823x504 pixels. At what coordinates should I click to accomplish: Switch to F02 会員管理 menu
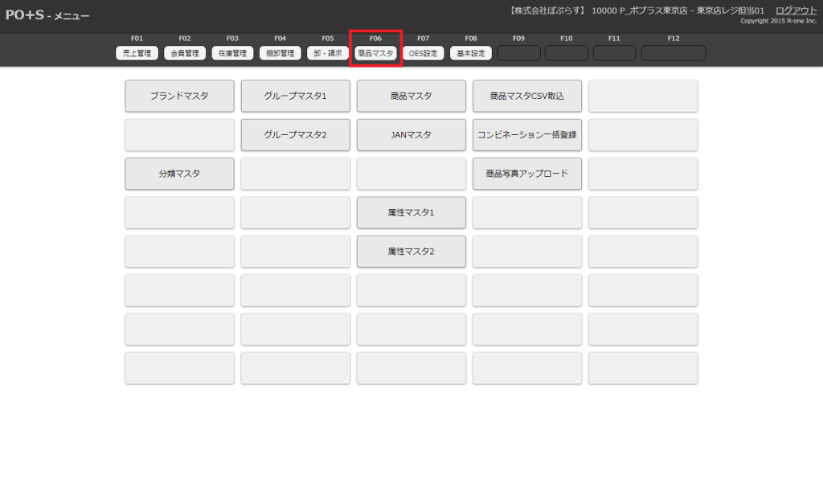point(185,53)
